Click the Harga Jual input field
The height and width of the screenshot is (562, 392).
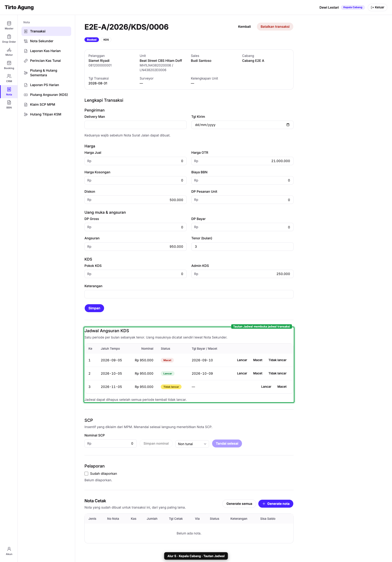(135, 161)
